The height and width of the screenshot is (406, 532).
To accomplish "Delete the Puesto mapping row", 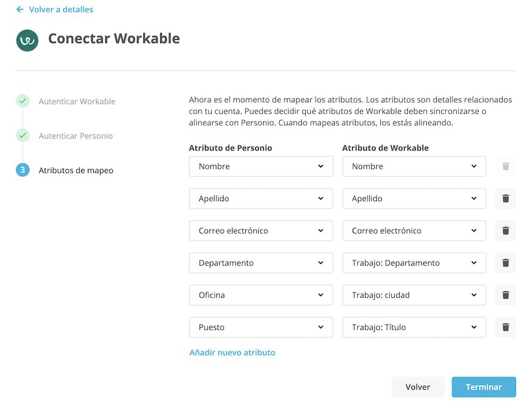I will (x=506, y=327).
